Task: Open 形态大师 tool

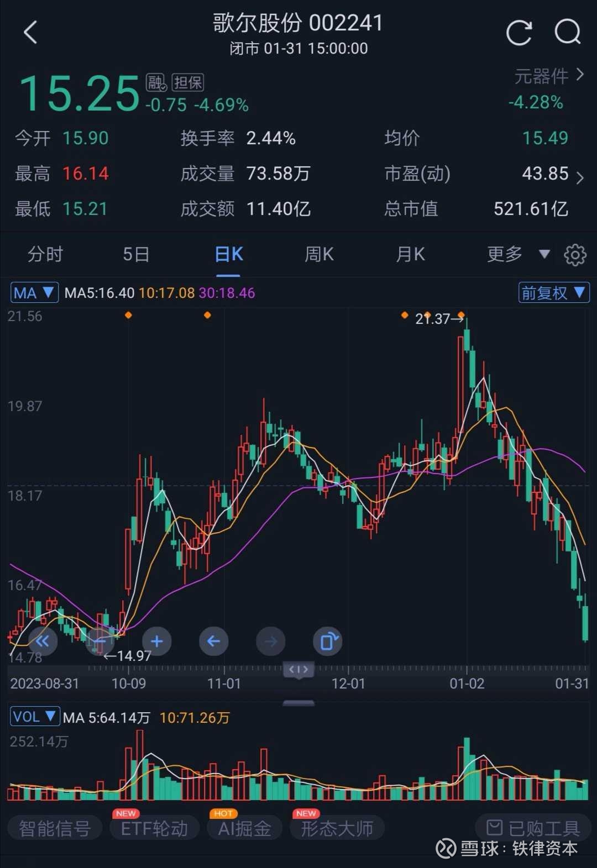Action: (x=337, y=828)
